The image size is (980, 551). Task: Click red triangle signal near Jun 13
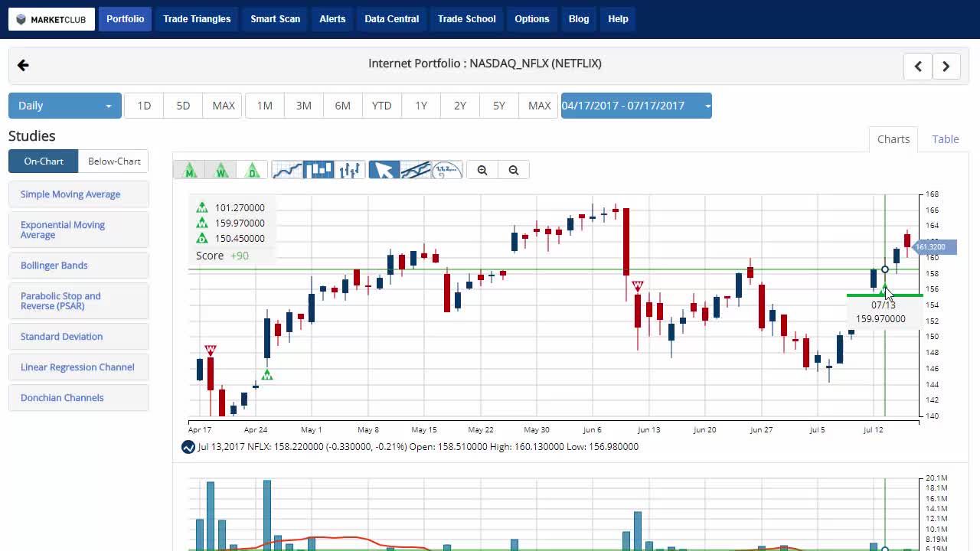(637, 286)
